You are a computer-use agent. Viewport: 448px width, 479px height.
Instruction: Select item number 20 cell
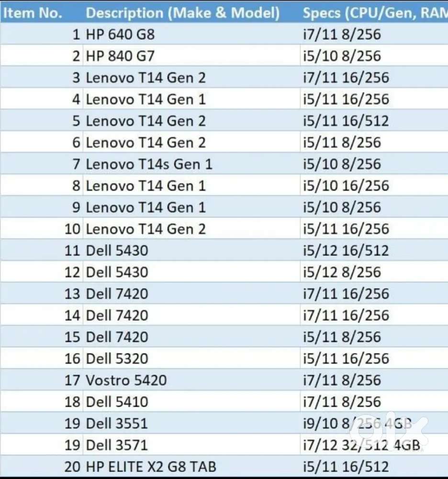72,467
